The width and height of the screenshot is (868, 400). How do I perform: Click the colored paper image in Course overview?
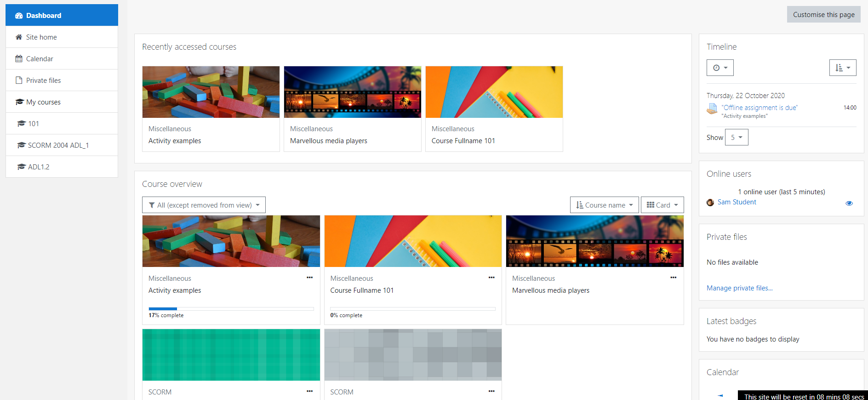pos(413,241)
